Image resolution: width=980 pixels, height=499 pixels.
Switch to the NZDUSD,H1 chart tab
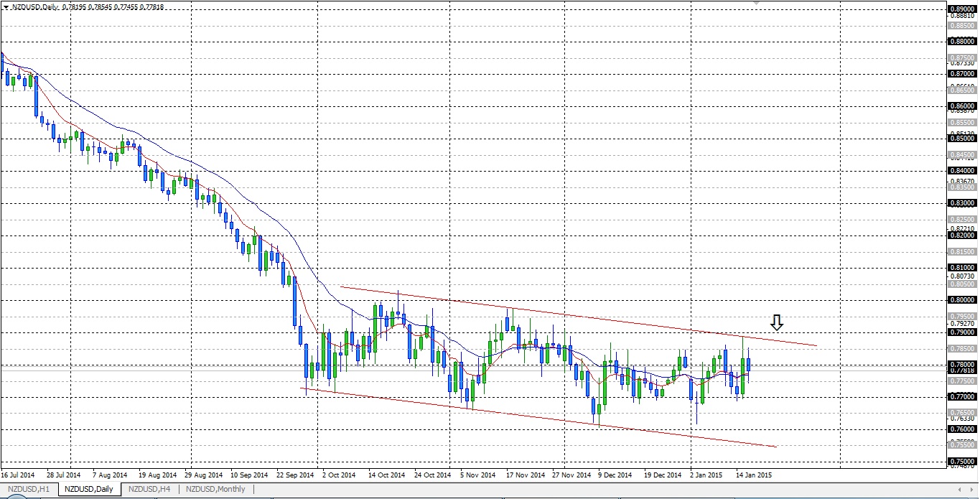28,489
